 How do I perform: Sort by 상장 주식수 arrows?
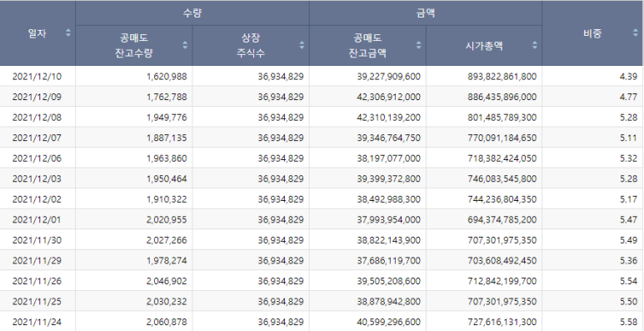click(x=302, y=45)
